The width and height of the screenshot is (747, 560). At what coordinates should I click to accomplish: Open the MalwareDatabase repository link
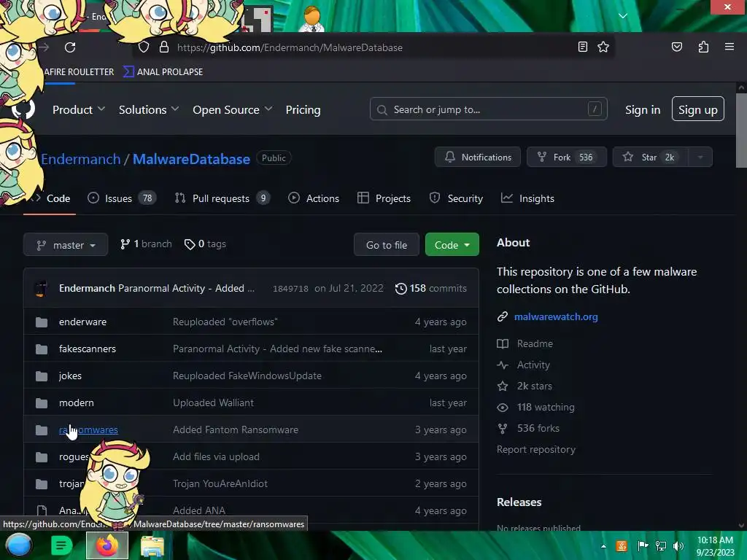point(191,159)
